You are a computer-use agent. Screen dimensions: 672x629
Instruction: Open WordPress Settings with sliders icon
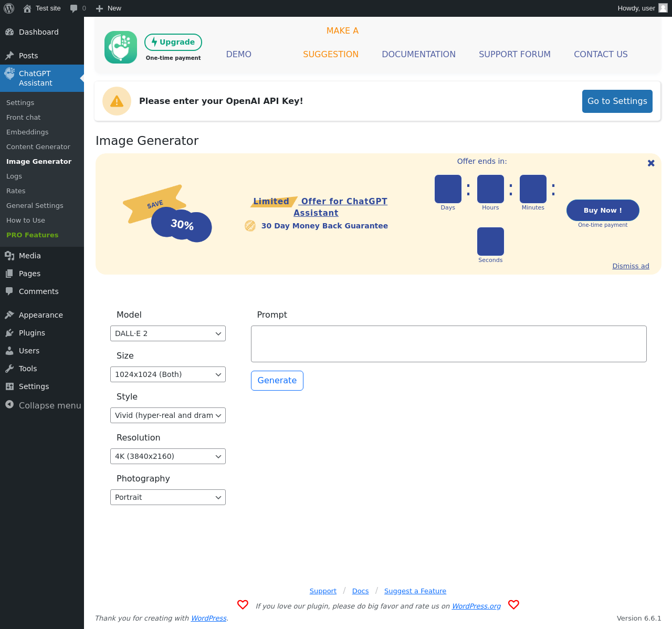point(42,386)
